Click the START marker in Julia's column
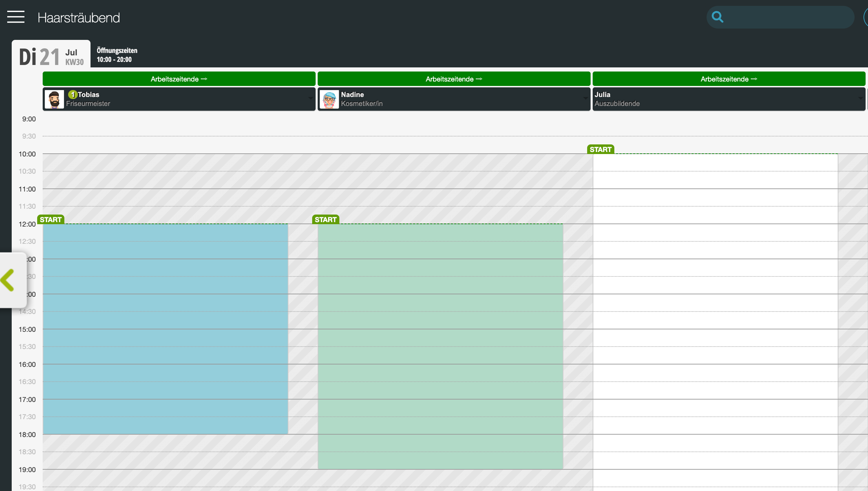The image size is (868, 491). coord(601,149)
